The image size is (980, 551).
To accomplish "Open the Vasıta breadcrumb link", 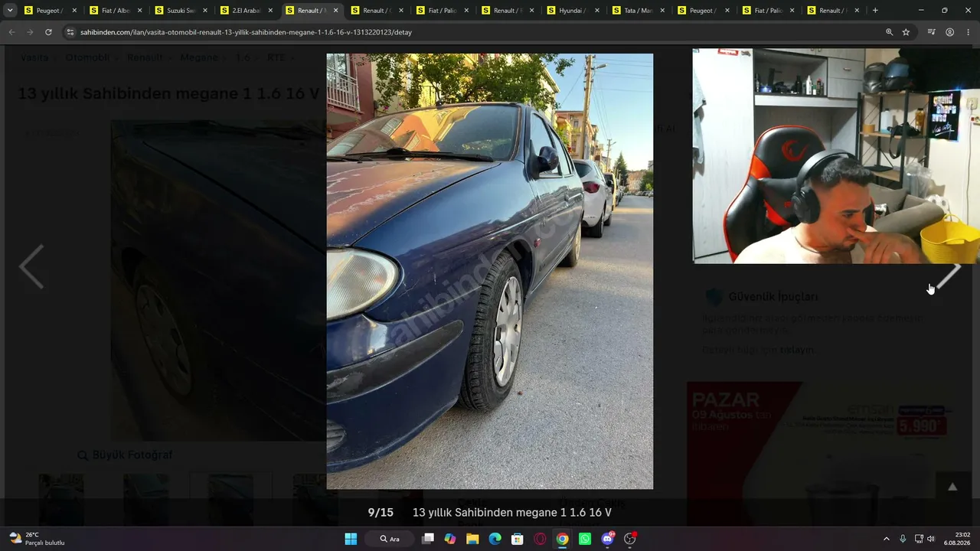I will 34,57.
